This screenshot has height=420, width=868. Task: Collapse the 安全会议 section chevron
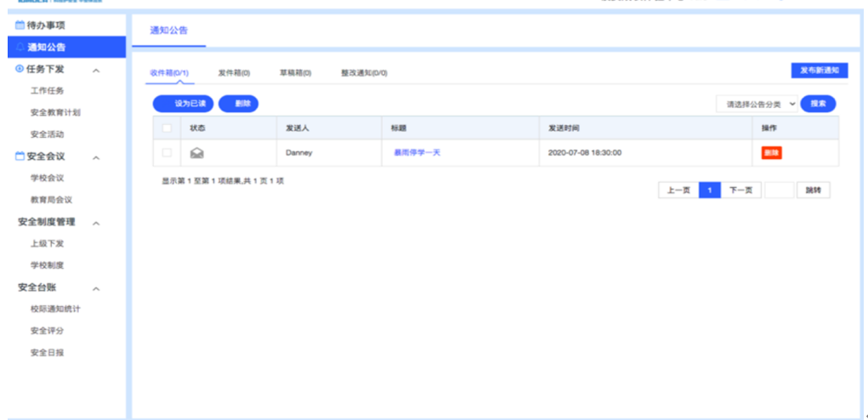(96, 157)
